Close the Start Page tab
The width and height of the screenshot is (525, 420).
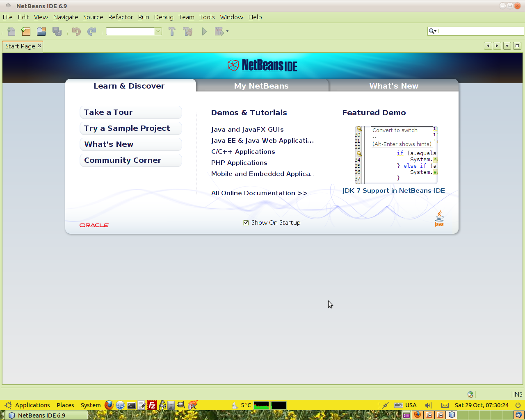click(x=40, y=46)
